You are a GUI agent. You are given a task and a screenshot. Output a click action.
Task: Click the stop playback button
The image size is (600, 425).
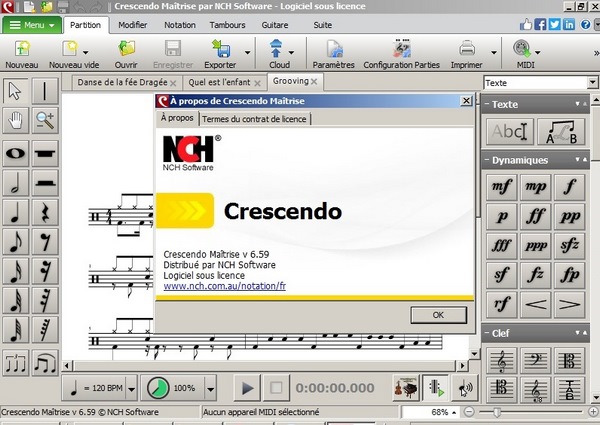point(276,388)
